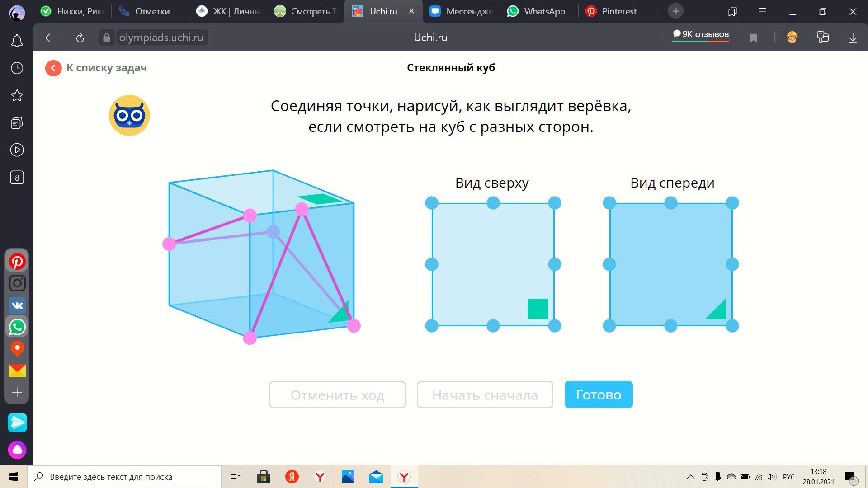Image resolution: width=868 pixels, height=488 pixels.
Task: Open the Pinterest sidebar shortcut
Action: pos(17,262)
